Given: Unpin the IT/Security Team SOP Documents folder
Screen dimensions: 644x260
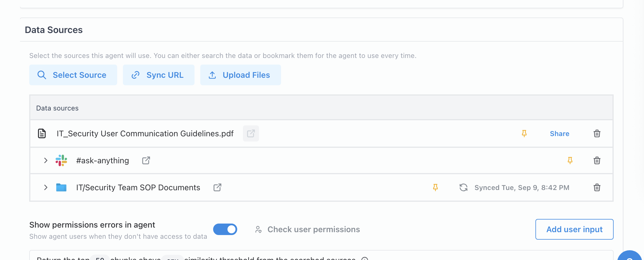Looking at the screenshot, I should [436, 187].
